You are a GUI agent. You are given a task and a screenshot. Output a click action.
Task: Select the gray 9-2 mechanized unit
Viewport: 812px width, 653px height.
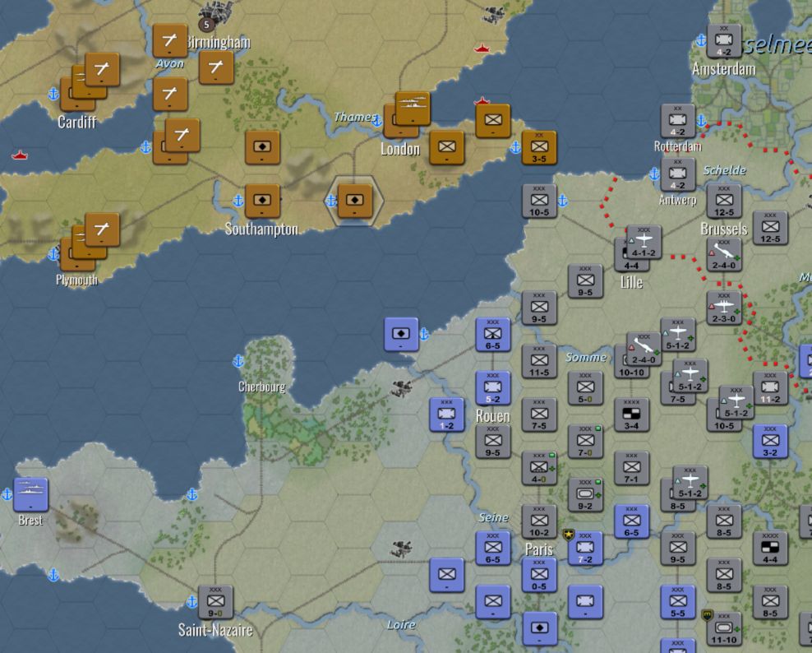(585, 495)
